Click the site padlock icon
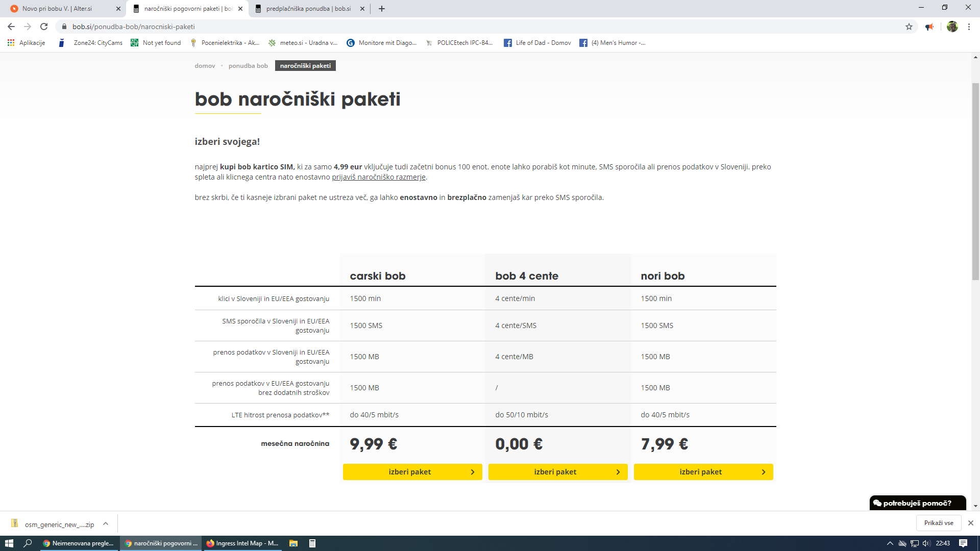The width and height of the screenshot is (980, 551). point(64,27)
